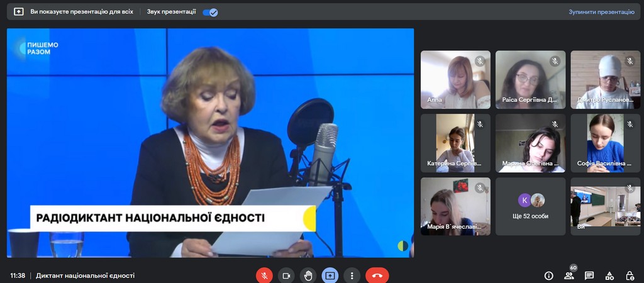This screenshot has height=283, width=644.
Task: Open host controls lock icon
Action: pos(630,275)
